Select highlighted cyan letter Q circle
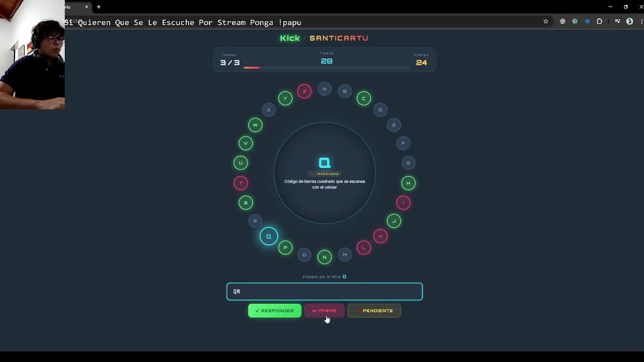 pos(269,236)
